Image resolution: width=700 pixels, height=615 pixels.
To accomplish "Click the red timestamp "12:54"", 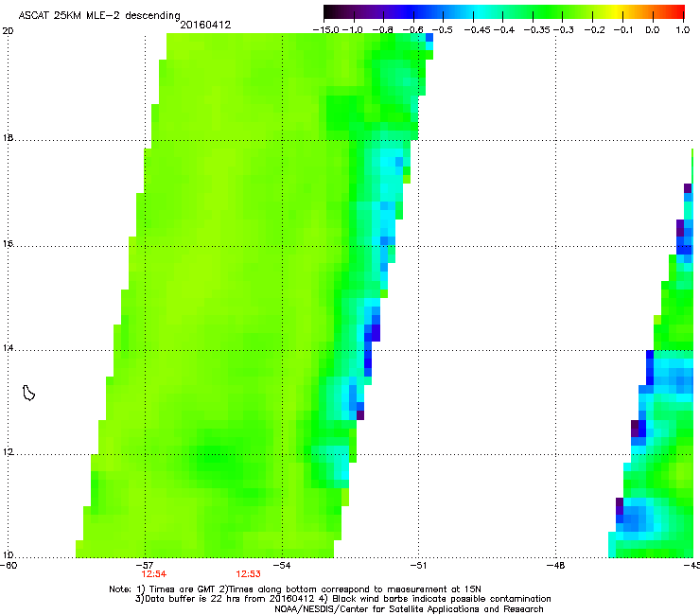I will pos(154,574).
